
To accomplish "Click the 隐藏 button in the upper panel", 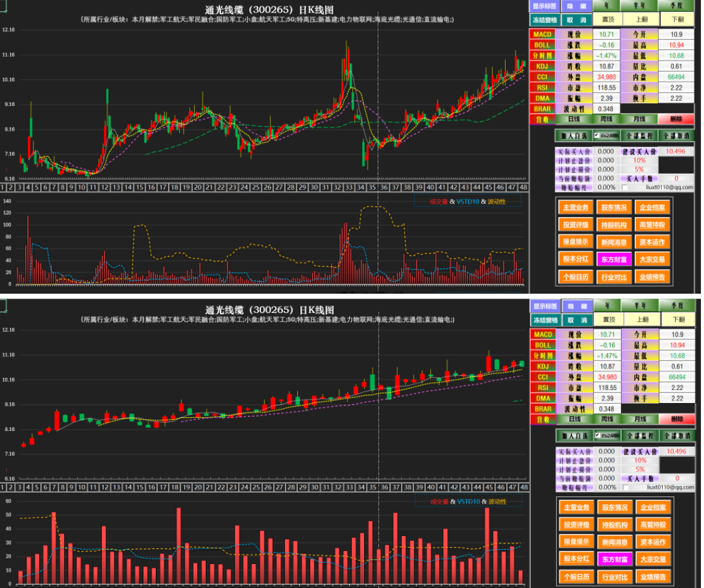I will point(577,6).
